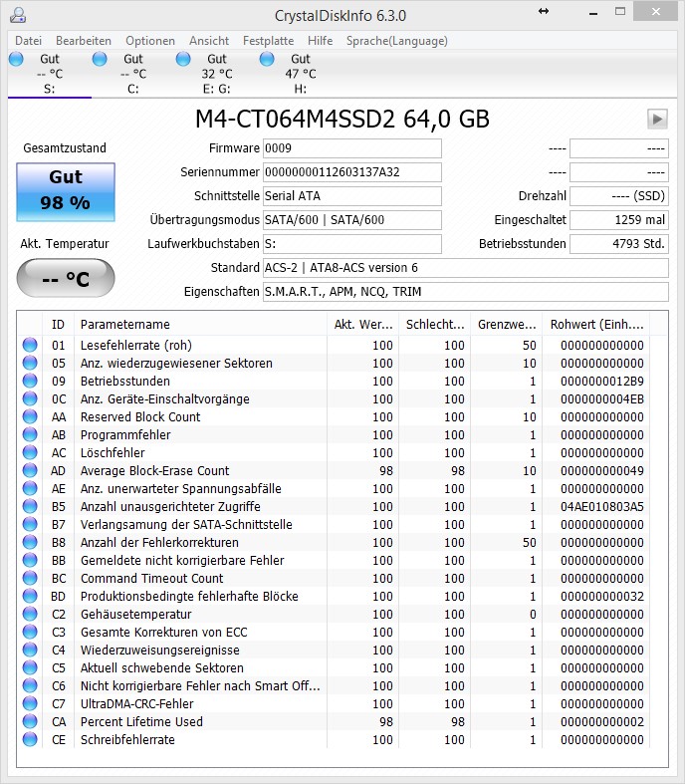Image resolution: width=685 pixels, height=784 pixels.
Task: Click raw value 000000000049
Action: point(602,470)
